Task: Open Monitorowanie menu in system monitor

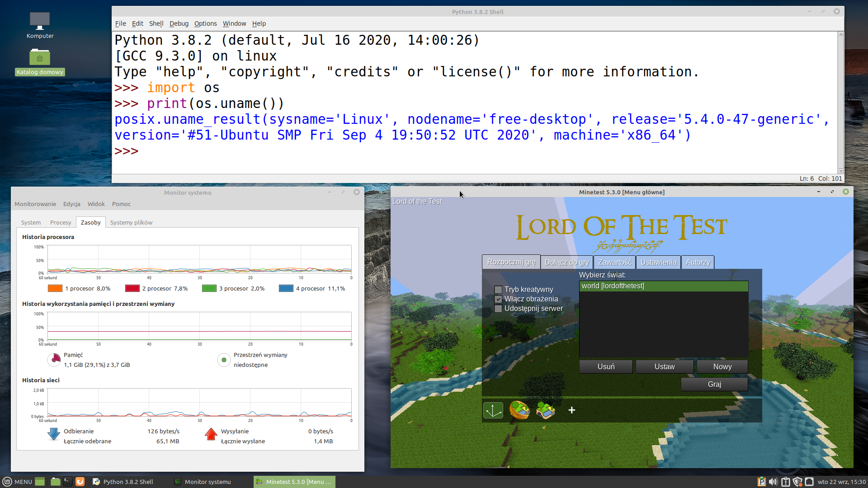Action: (x=35, y=204)
